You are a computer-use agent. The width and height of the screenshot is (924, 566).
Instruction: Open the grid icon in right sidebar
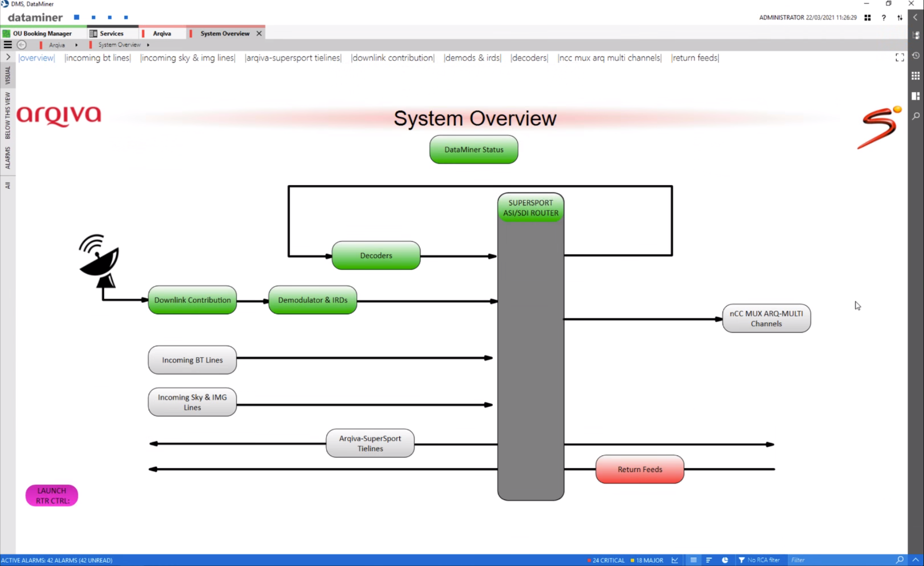click(x=916, y=76)
